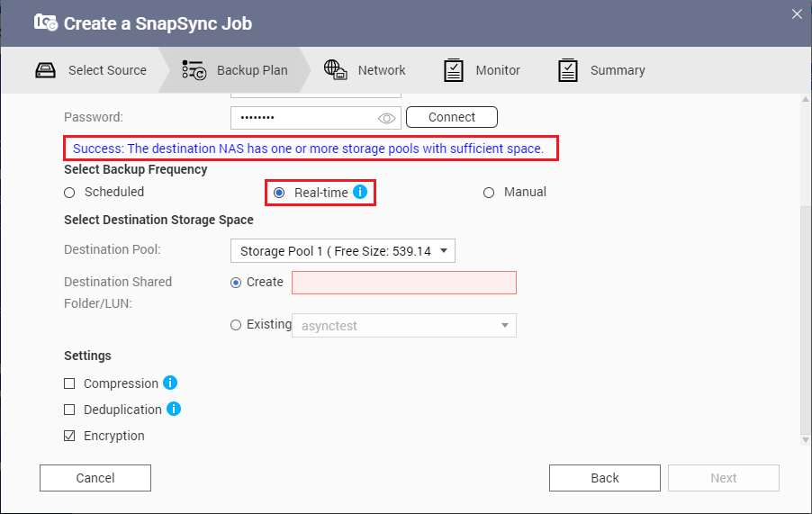Screen dimensions: 812x514
Task: Click the Cancel button
Action: click(x=95, y=478)
